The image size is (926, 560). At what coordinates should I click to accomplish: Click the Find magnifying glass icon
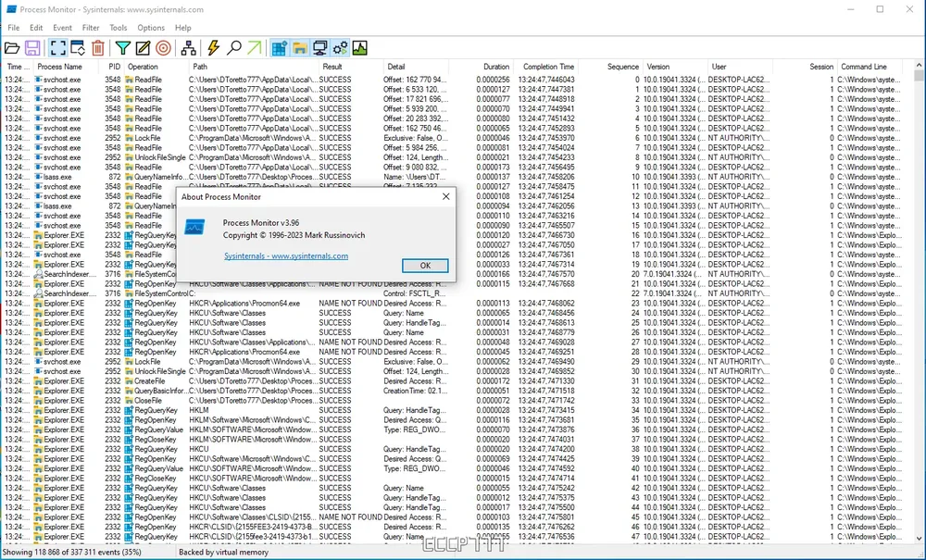click(x=234, y=48)
